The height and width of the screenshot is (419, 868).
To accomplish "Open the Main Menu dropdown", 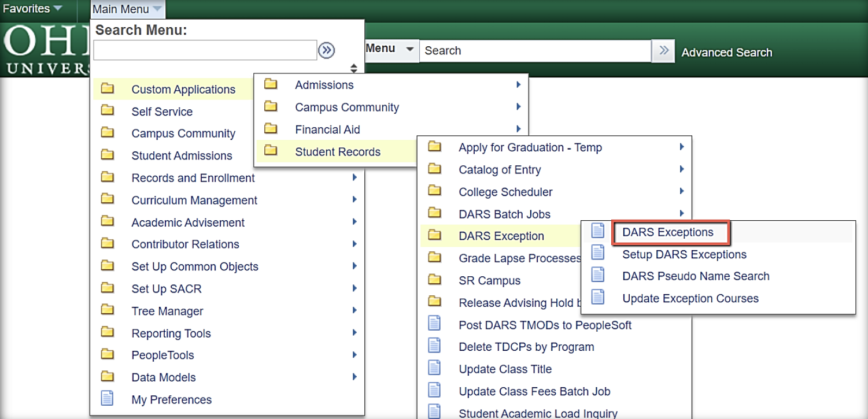I will click(x=127, y=9).
